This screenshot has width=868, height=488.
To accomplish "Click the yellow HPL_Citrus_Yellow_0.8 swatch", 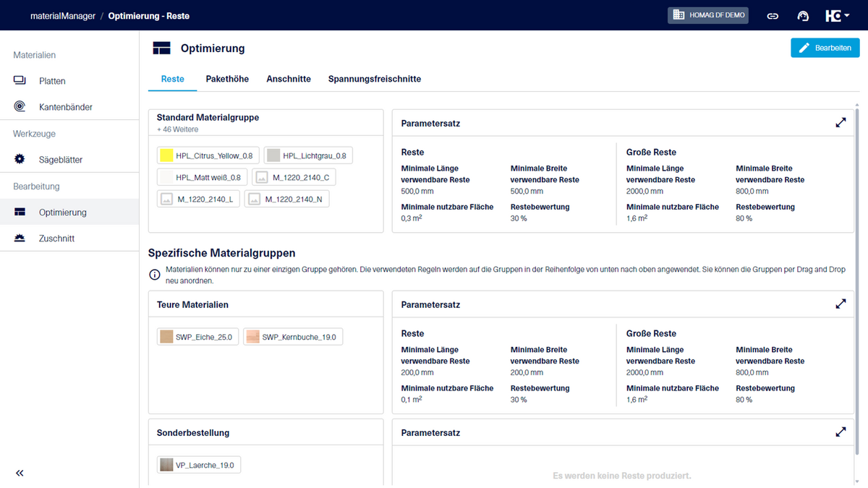I will click(167, 155).
